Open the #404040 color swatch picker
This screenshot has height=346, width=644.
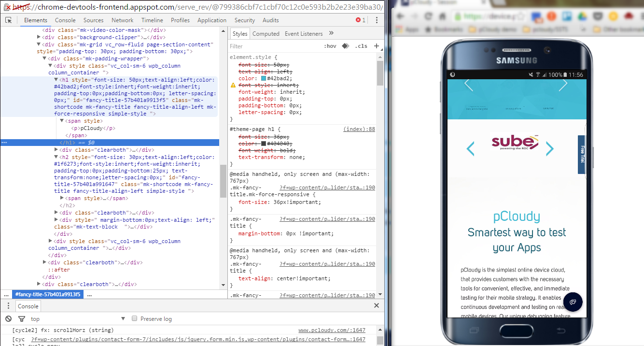tap(263, 144)
